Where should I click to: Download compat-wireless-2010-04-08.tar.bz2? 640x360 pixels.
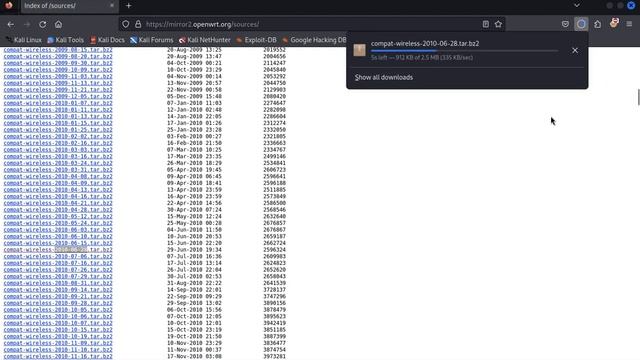click(x=58, y=176)
